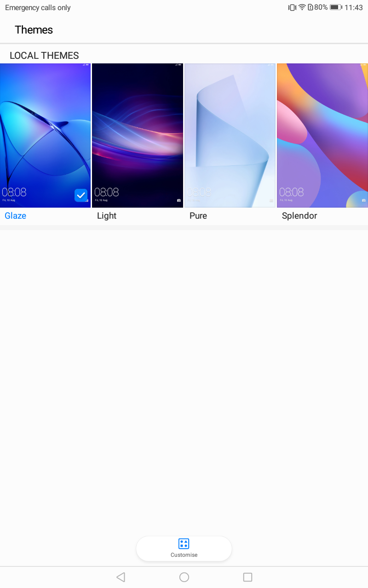Tap the 11:43 clock in status bar
The height and width of the screenshot is (588, 368).
[x=353, y=7]
